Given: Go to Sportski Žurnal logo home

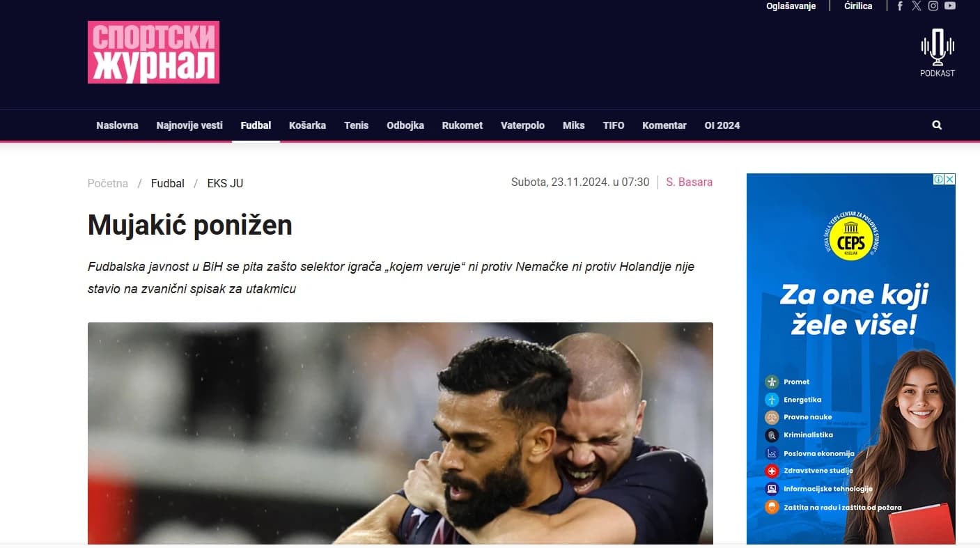Looking at the screenshot, I should 153,52.
